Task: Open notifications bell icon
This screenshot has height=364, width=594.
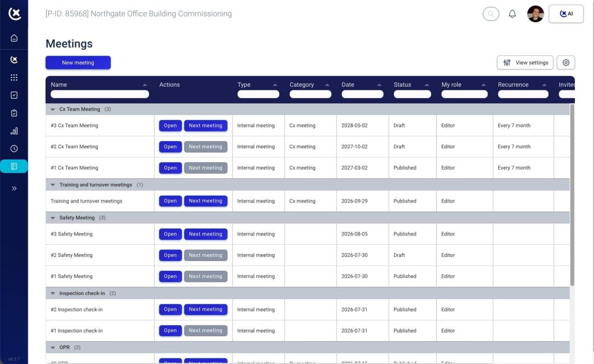Action: [512, 14]
